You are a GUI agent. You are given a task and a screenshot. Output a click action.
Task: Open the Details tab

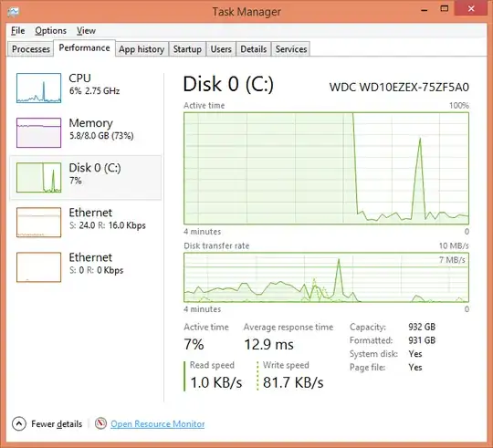(x=254, y=49)
